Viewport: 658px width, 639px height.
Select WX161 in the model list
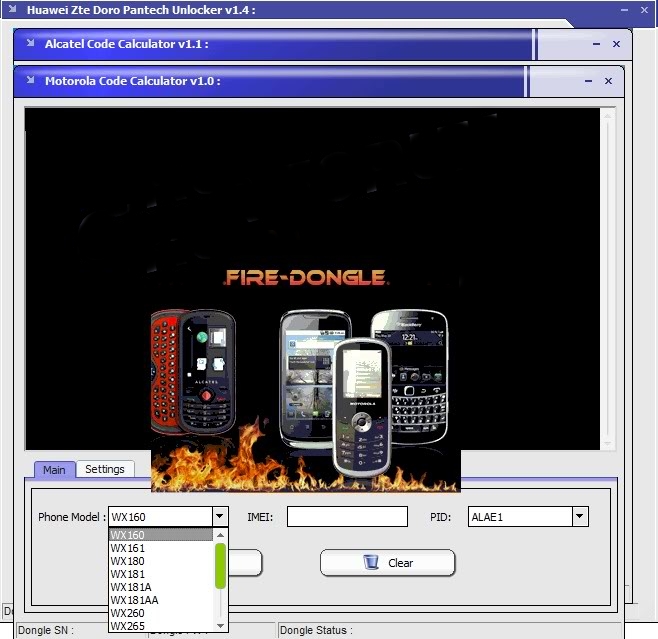[x=161, y=548]
